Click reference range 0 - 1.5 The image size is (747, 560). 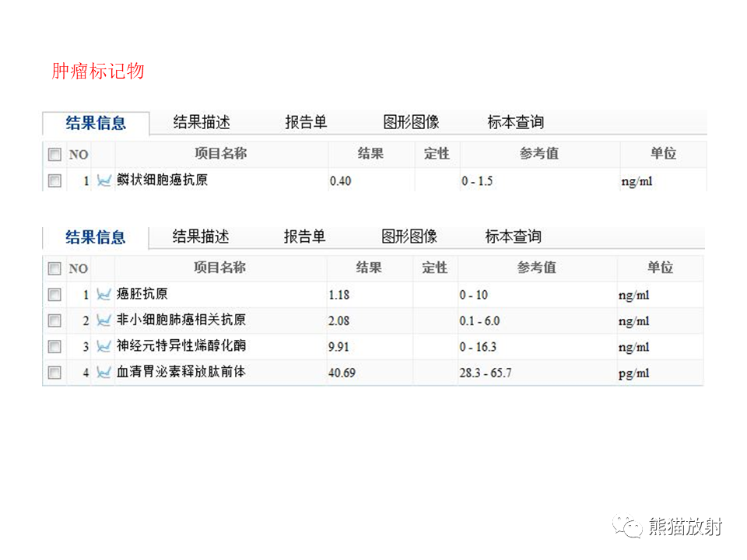pyautogui.click(x=477, y=181)
